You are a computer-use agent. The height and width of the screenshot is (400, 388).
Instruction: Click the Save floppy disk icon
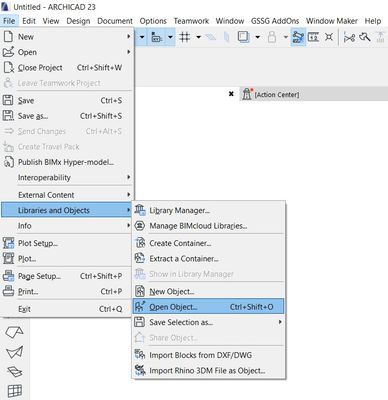coord(8,100)
